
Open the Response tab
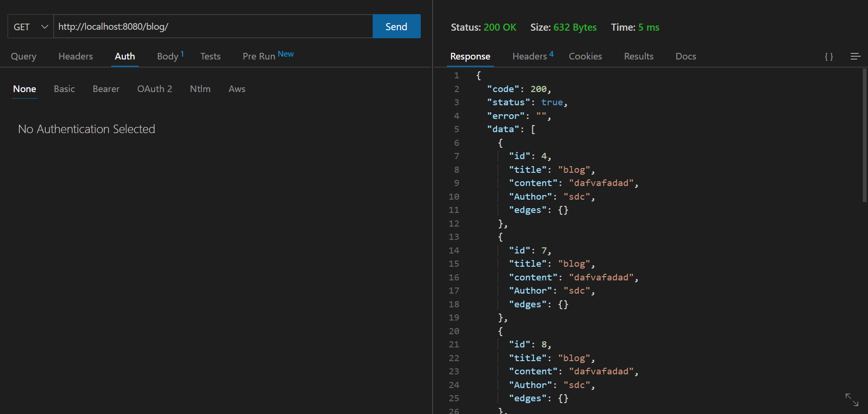coord(470,56)
